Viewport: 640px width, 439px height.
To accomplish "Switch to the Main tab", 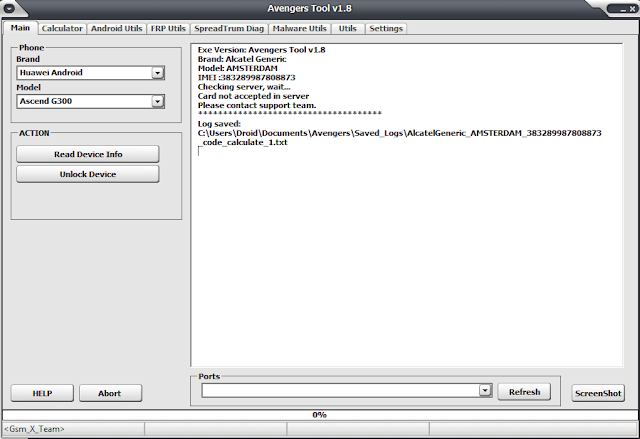I will point(20,28).
